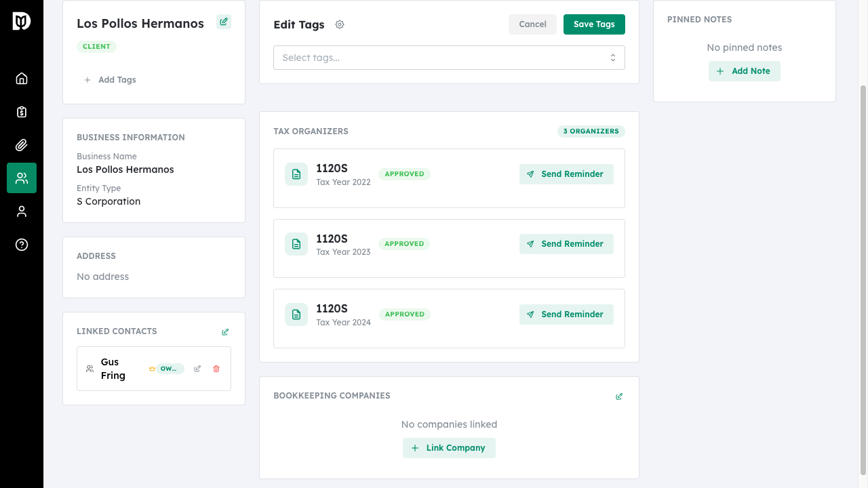Open the Home sidebar icon
This screenshot has height=488, width=868.
(x=21, y=78)
